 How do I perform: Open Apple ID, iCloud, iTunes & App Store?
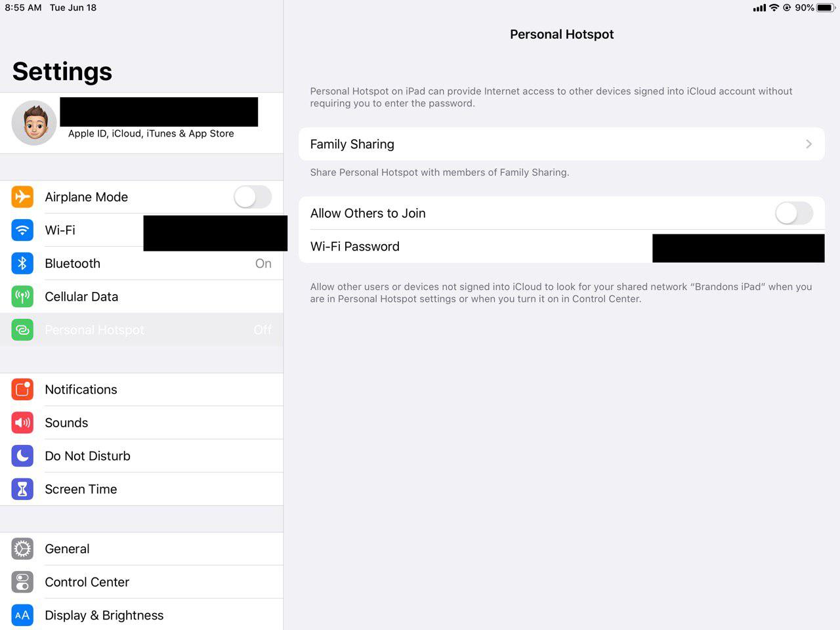point(142,123)
